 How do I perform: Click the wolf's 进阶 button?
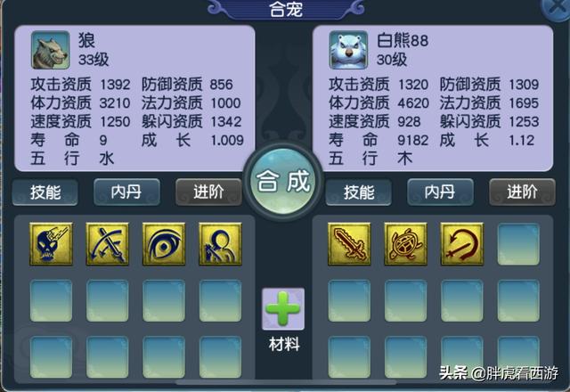pyautogui.click(x=208, y=192)
